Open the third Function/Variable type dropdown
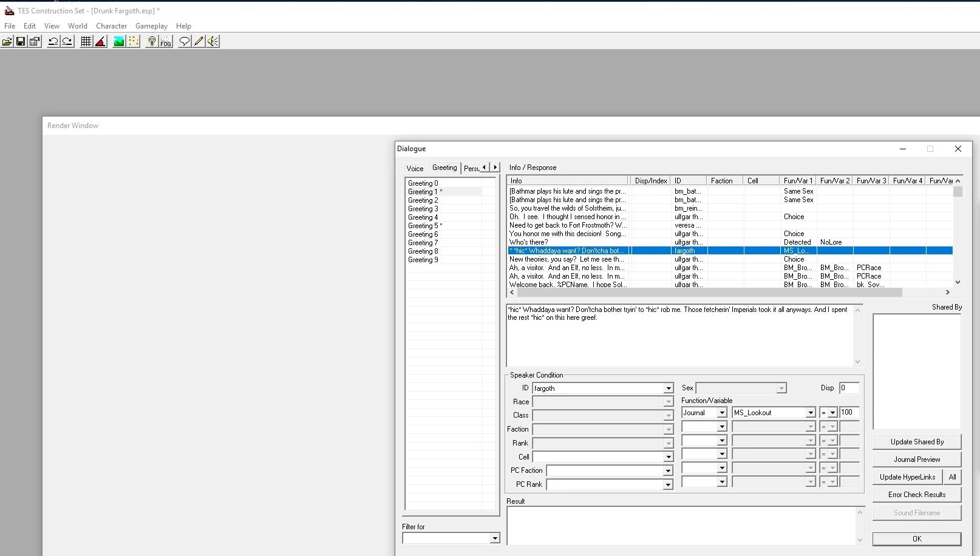980x556 pixels. coord(722,441)
